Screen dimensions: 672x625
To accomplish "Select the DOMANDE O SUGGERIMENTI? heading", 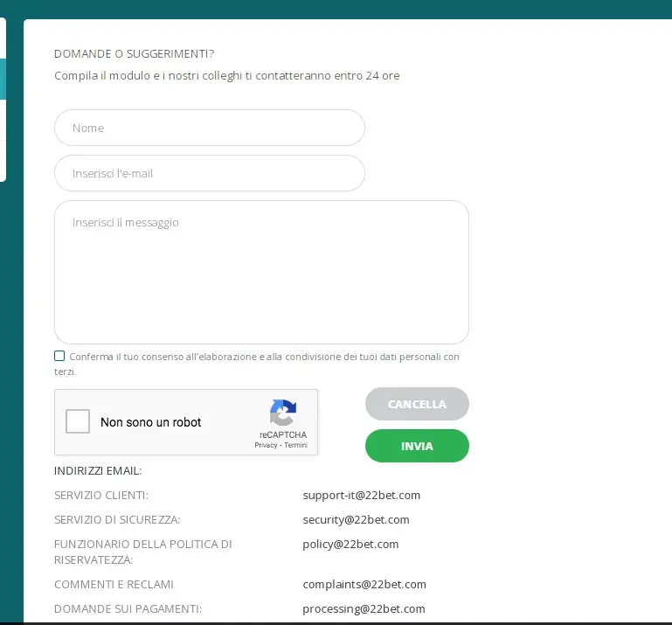I will [x=135, y=53].
